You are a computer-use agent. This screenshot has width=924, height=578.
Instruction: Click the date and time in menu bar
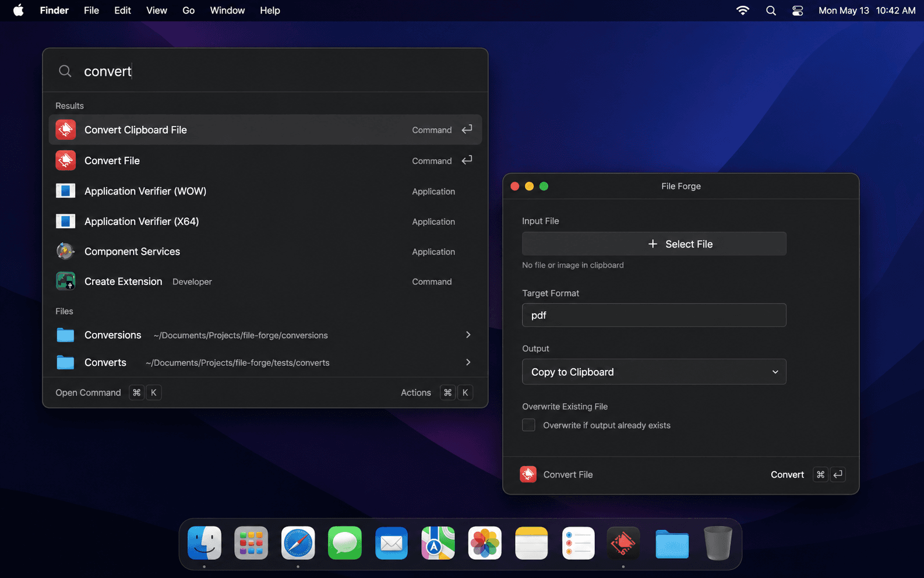[x=867, y=10]
